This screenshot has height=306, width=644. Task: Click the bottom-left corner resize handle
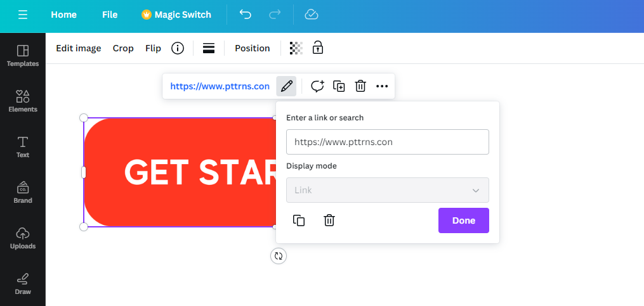tap(83, 227)
